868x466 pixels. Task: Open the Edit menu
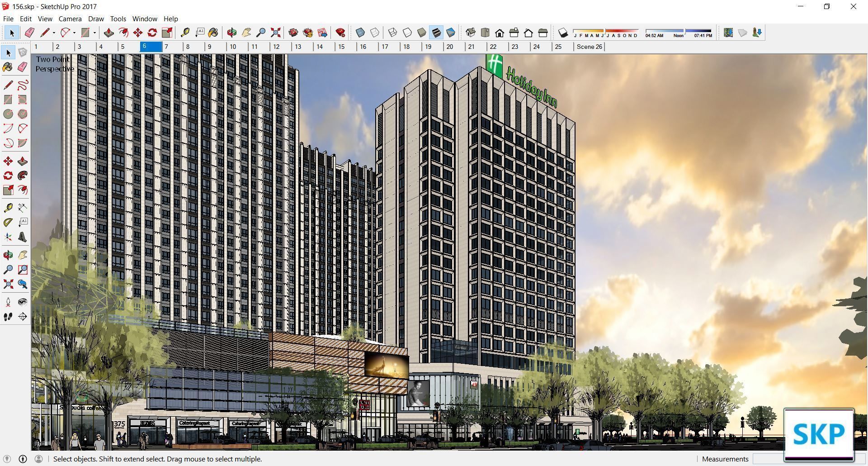pyautogui.click(x=25, y=19)
